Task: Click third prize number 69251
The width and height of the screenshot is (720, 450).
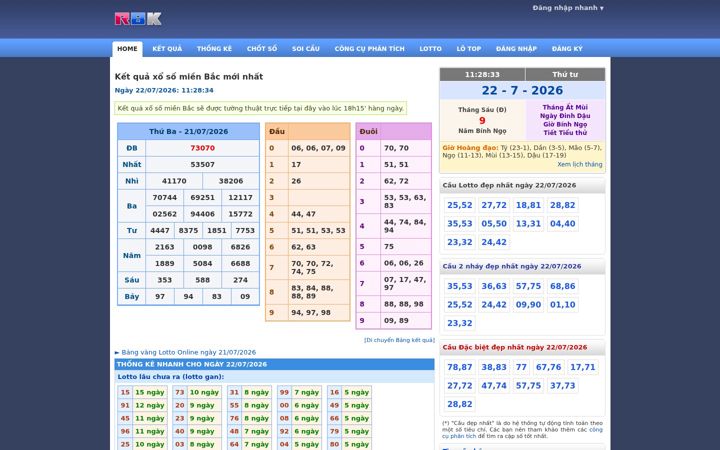Action: click(x=202, y=197)
